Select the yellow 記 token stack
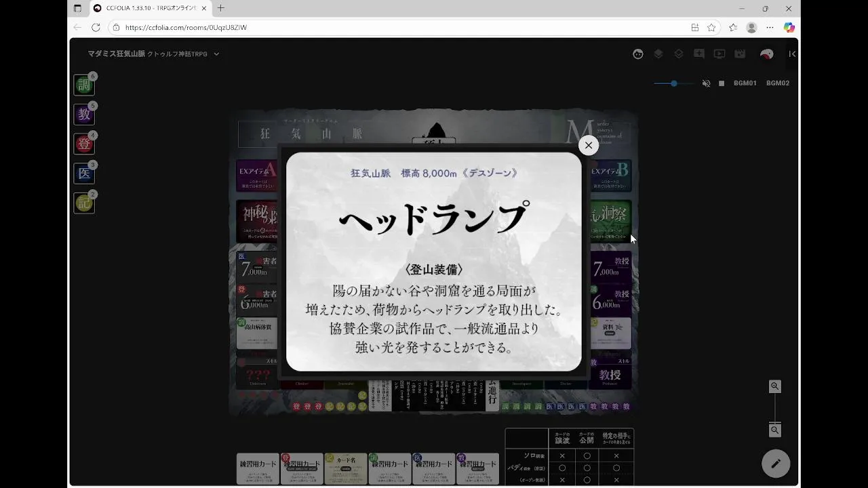Viewport: 868px width, 488px height. (84, 203)
